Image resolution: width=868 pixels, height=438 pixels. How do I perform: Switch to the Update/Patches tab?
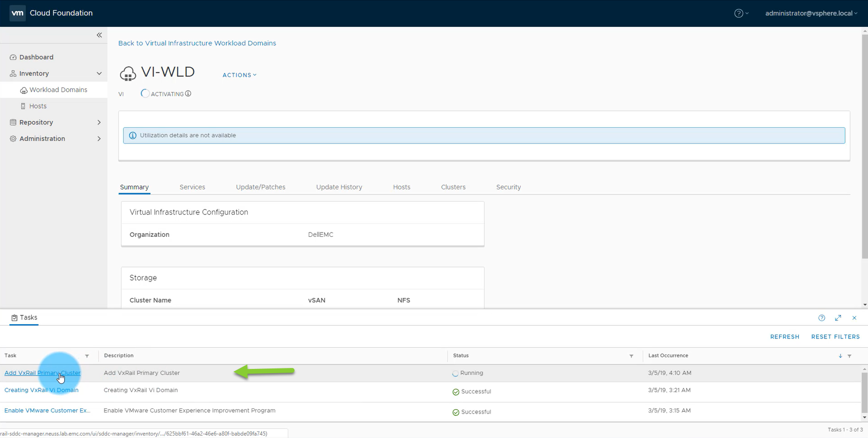pos(261,187)
